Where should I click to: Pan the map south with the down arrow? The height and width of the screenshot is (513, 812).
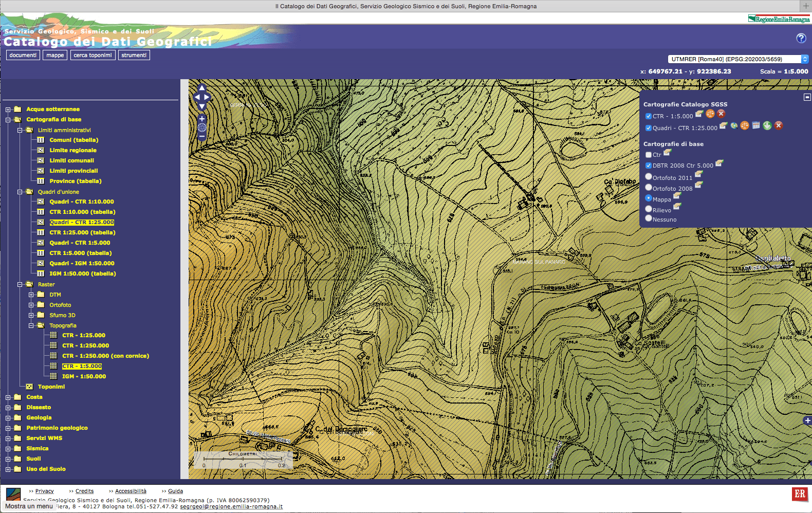click(202, 106)
